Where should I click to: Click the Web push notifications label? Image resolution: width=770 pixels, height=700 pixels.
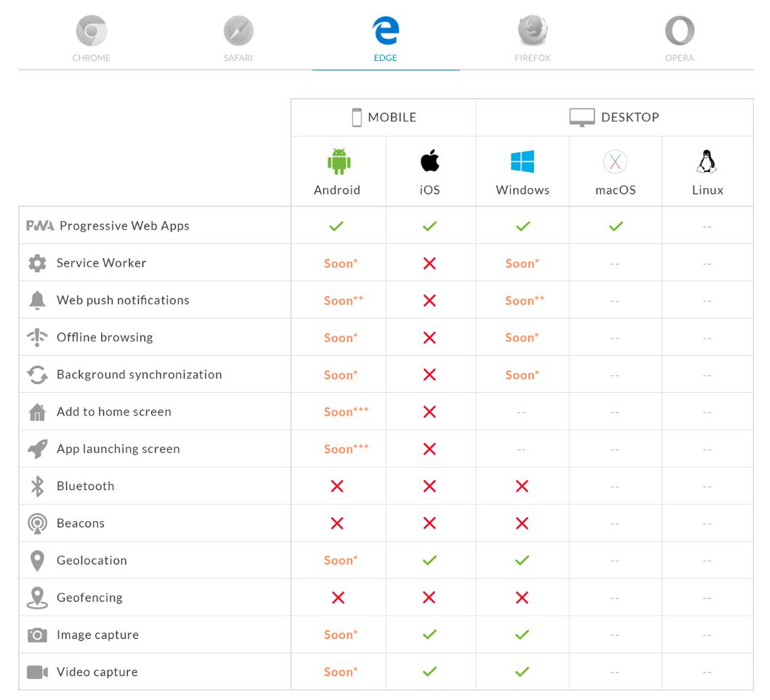coord(123,301)
